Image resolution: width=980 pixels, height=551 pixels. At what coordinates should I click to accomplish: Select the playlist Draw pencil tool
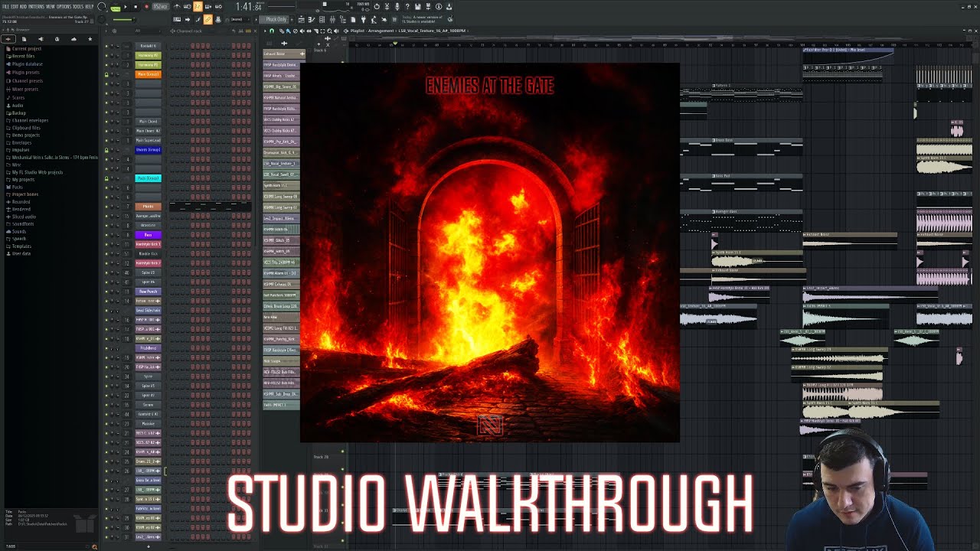[x=282, y=31]
